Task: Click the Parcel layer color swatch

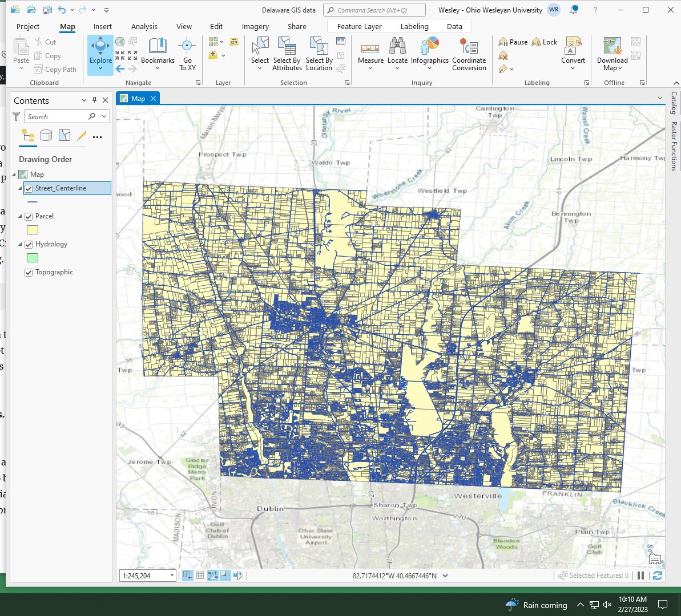Action: (x=33, y=230)
